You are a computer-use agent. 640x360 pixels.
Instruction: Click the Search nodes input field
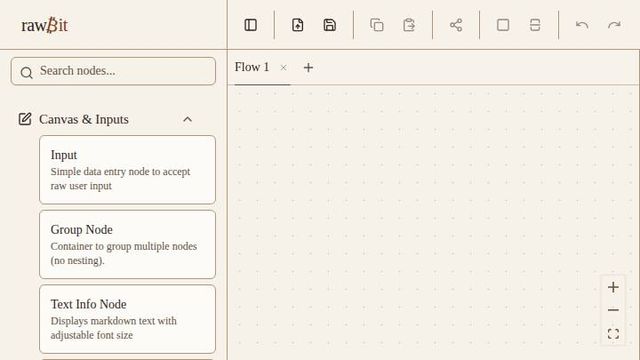tap(113, 71)
